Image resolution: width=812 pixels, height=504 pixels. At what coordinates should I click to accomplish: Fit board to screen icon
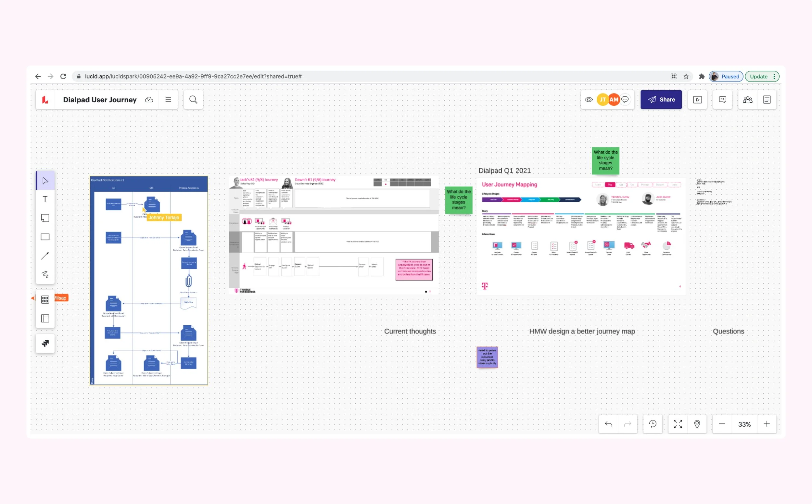click(x=678, y=424)
